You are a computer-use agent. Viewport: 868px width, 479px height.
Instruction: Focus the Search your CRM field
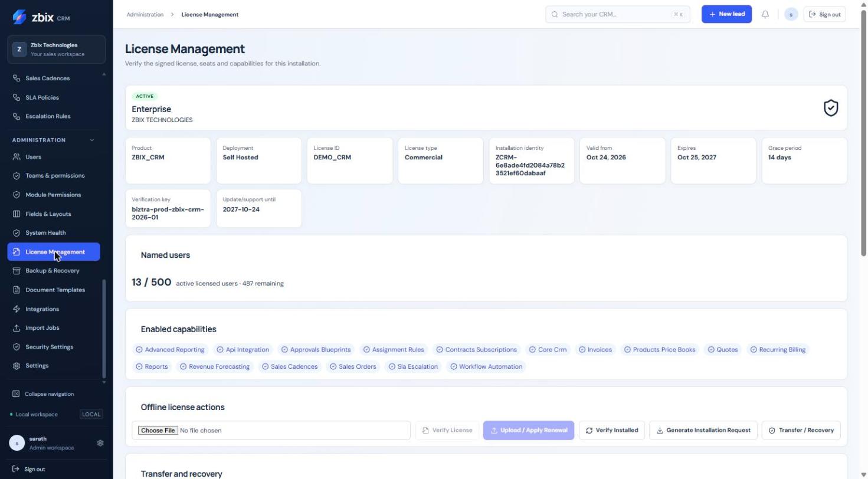[617, 14]
